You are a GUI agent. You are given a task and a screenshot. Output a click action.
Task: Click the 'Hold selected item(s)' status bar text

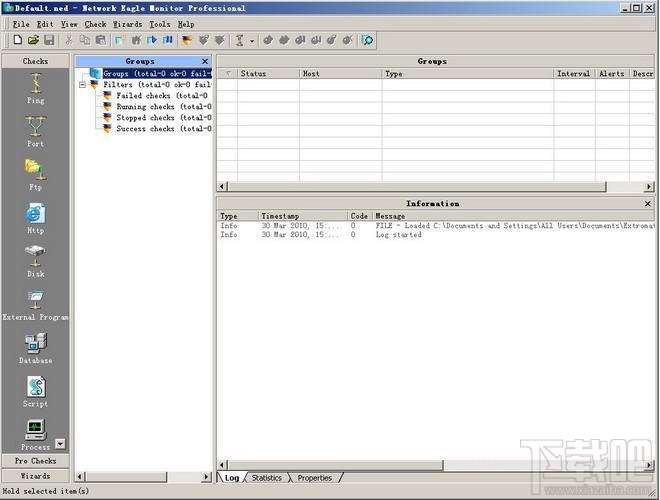click(45, 491)
